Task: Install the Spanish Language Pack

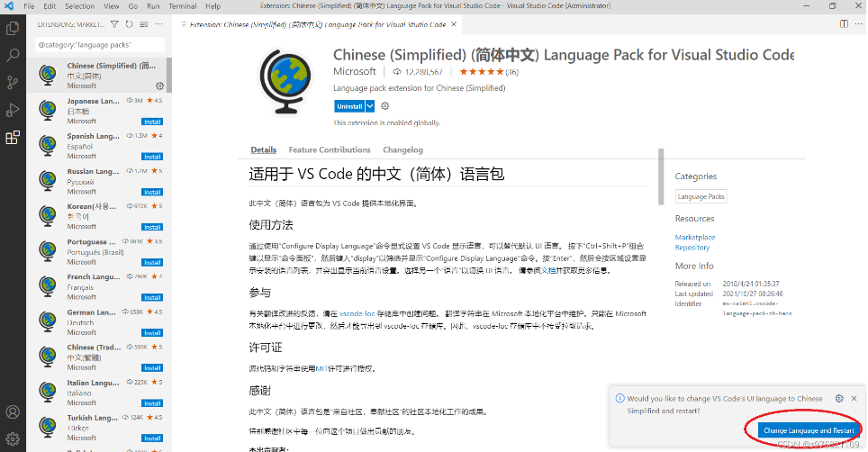Action: point(152,157)
